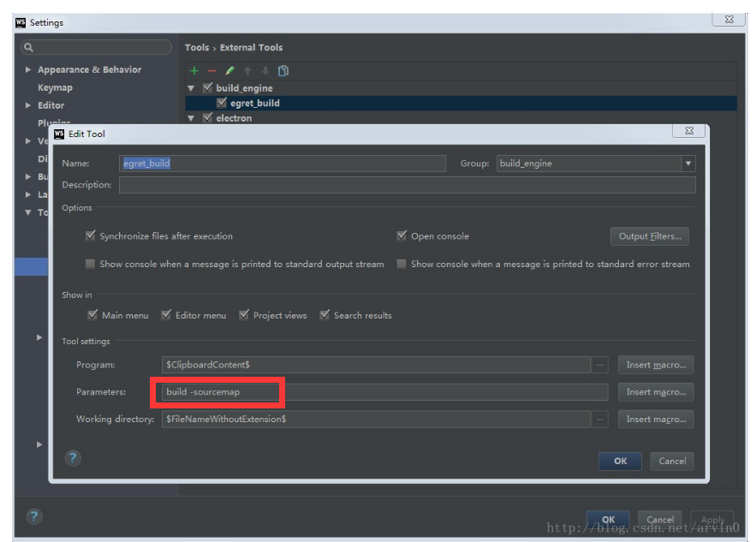Image resolution: width=756 pixels, height=542 pixels.
Task: Uncheck the Editor menu checkbox
Action: [166, 315]
